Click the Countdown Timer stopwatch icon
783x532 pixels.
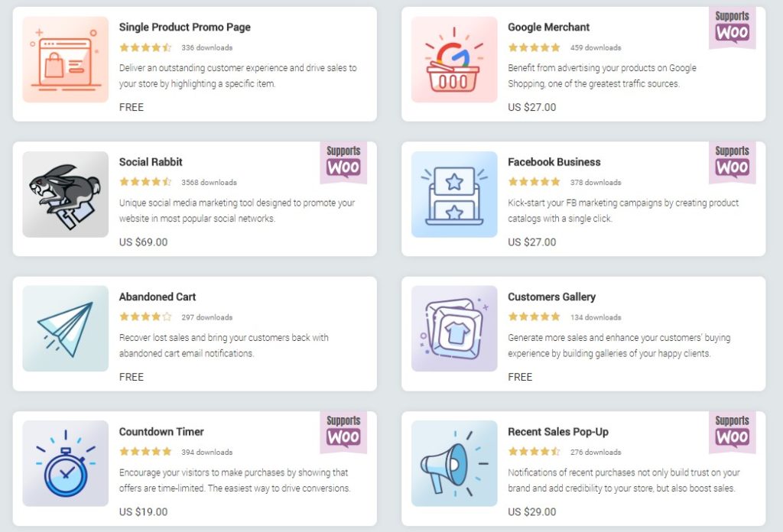pos(65,463)
